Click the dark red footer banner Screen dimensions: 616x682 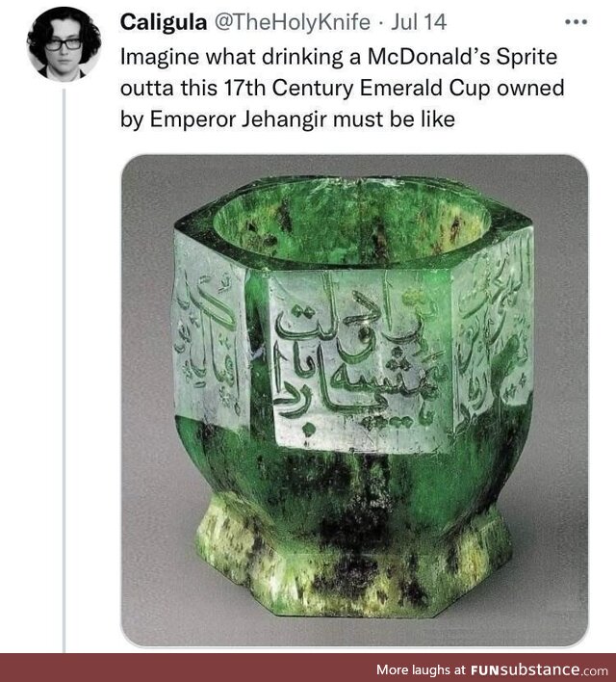(x=192, y=669)
